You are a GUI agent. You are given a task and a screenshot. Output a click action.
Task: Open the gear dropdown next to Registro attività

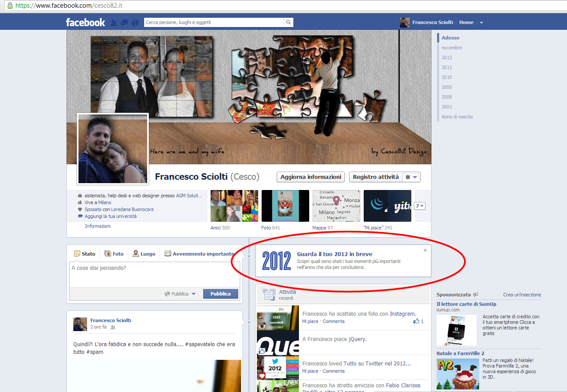click(x=411, y=177)
